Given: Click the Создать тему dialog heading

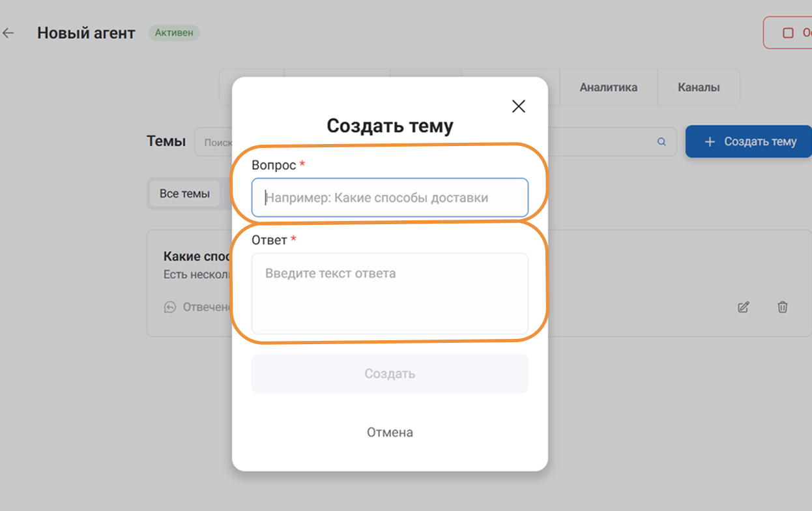Looking at the screenshot, I should coord(390,126).
